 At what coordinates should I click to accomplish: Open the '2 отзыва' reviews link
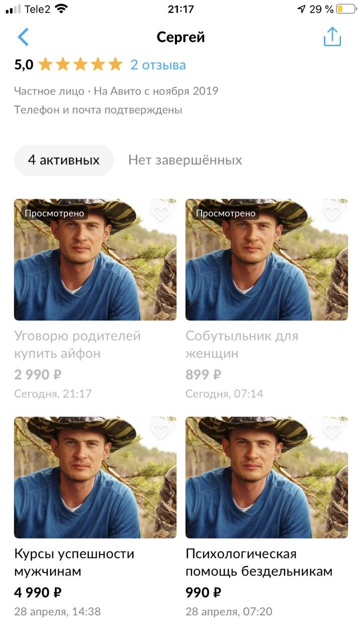point(158,65)
